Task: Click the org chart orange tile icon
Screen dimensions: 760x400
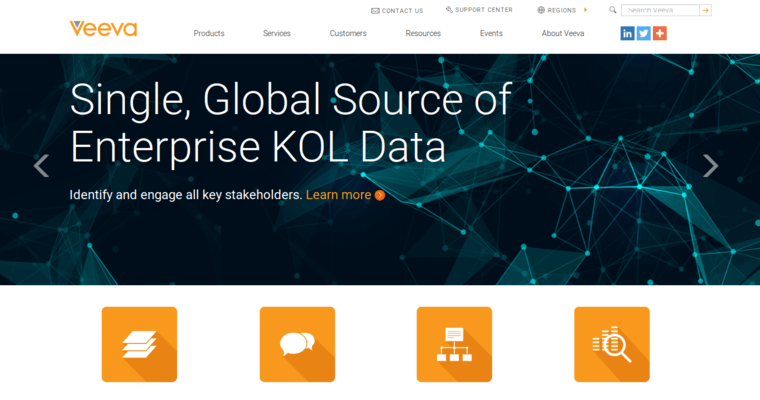Action: click(454, 344)
